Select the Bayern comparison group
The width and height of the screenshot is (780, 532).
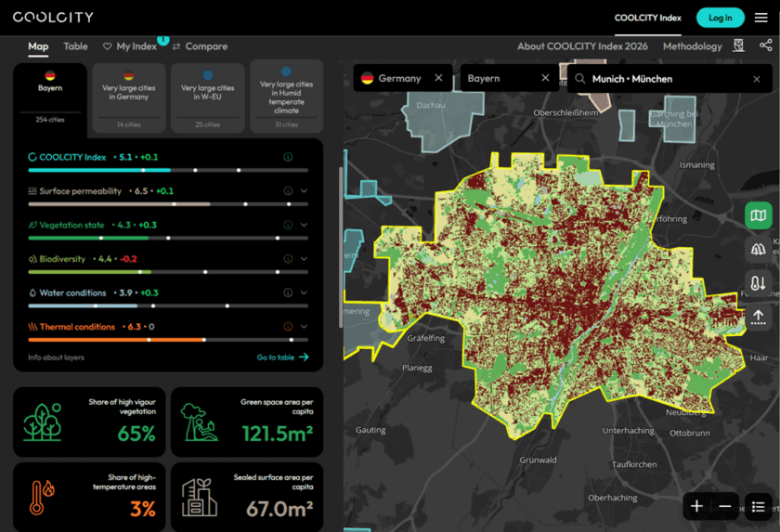(50, 99)
